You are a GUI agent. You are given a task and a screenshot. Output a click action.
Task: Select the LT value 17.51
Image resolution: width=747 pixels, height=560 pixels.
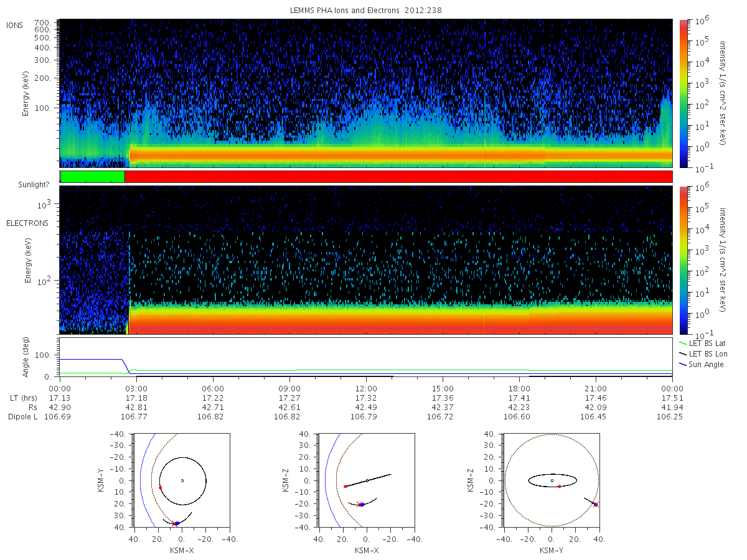(672, 398)
